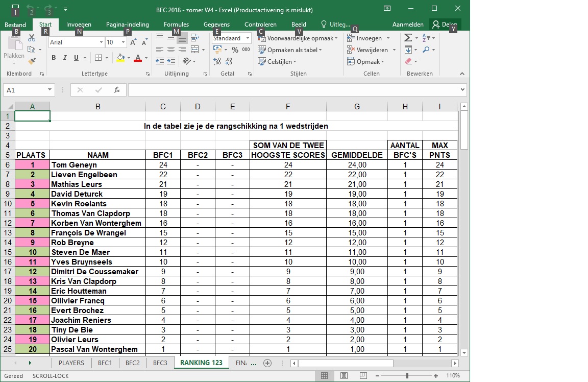Click the eraser Clear icon
Screen dimensions: 588x382
[408, 61]
